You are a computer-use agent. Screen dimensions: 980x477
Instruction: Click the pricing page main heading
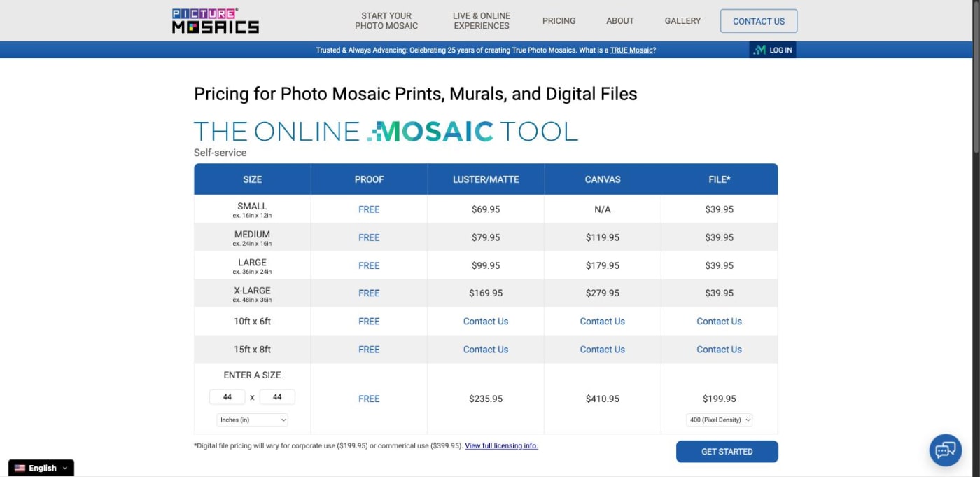(x=416, y=94)
